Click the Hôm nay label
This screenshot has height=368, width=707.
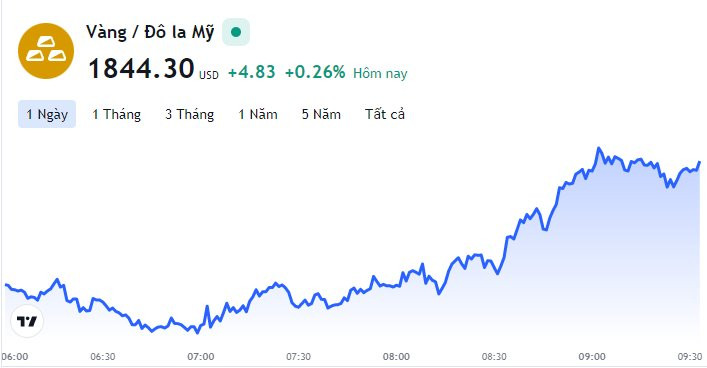click(380, 73)
